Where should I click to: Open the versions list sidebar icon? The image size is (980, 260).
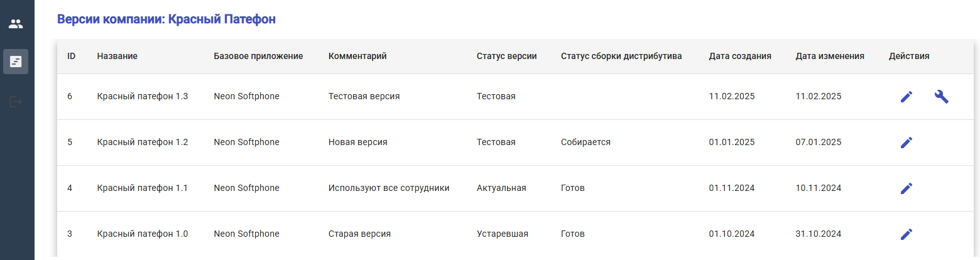coord(16,62)
